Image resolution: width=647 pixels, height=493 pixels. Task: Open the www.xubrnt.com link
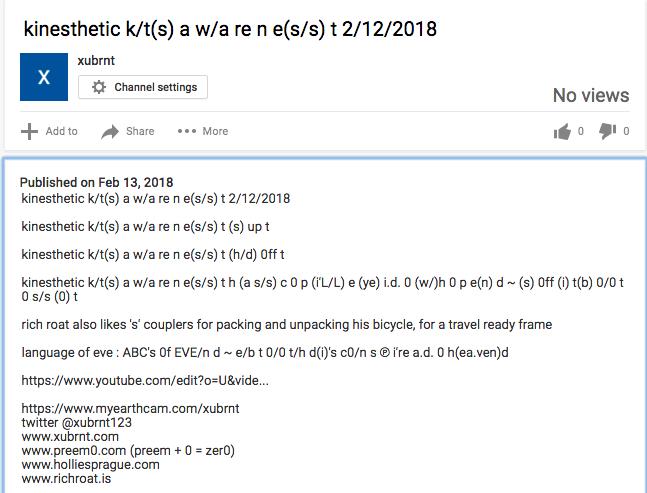tap(70, 436)
